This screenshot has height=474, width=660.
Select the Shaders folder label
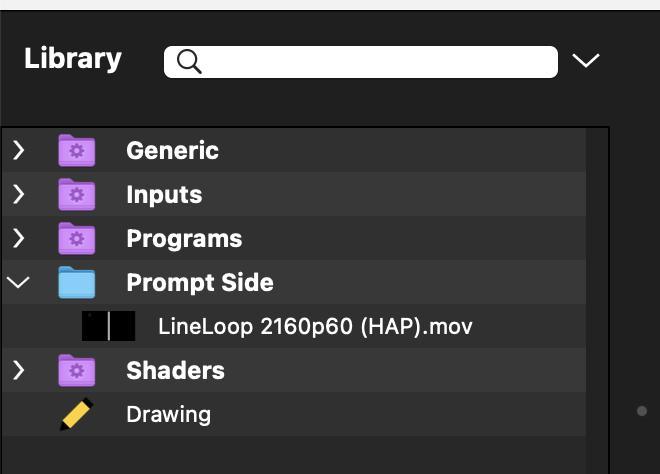pyautogui.click(x=175, y=371)
